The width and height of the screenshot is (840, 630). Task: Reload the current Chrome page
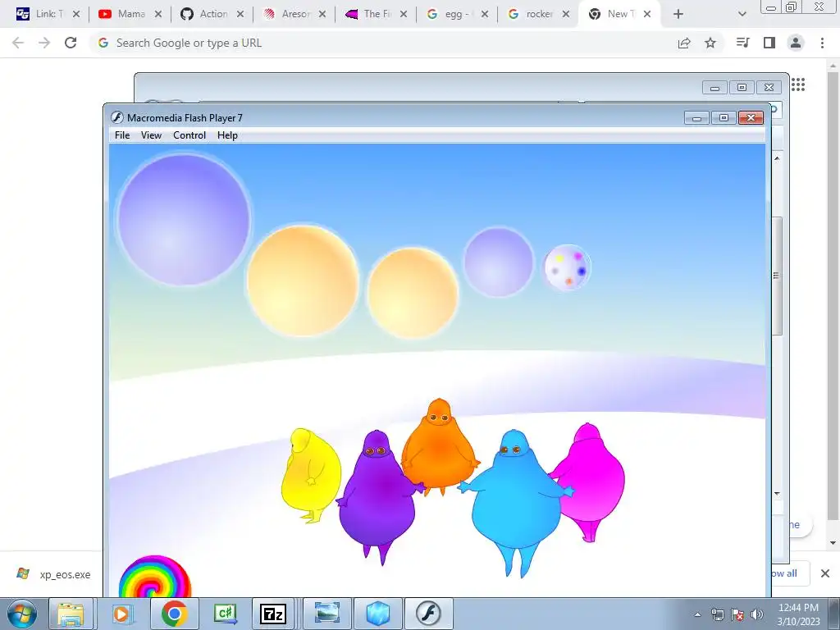[x=71, y=43]
